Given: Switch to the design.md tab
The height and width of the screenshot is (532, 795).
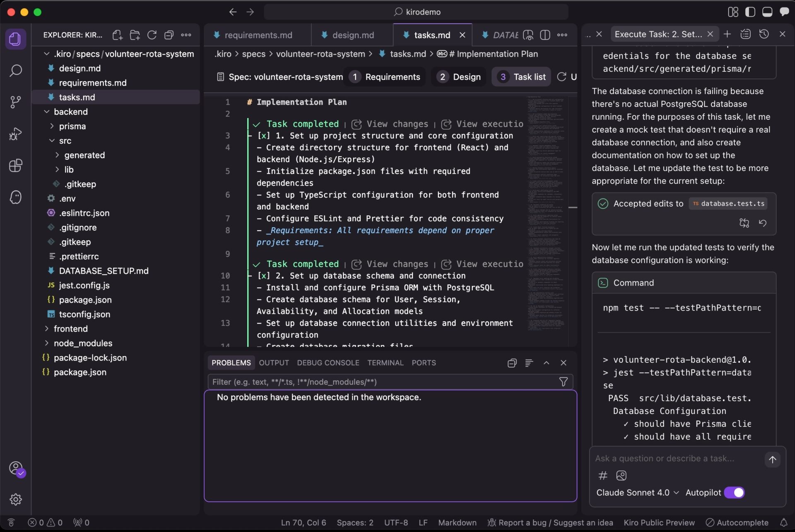Looking at the screenshot, I should [352, 35].
